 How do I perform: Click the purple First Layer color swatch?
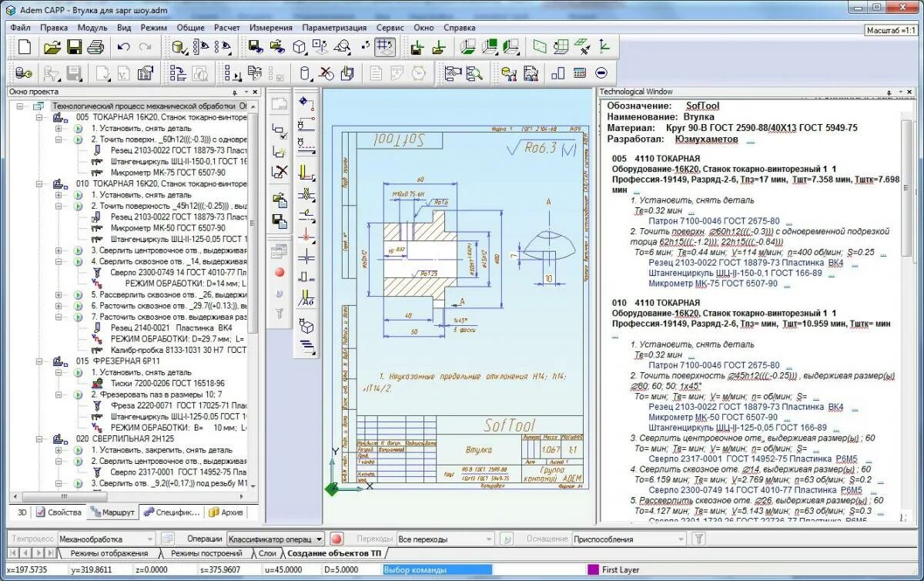click(593, 570)
